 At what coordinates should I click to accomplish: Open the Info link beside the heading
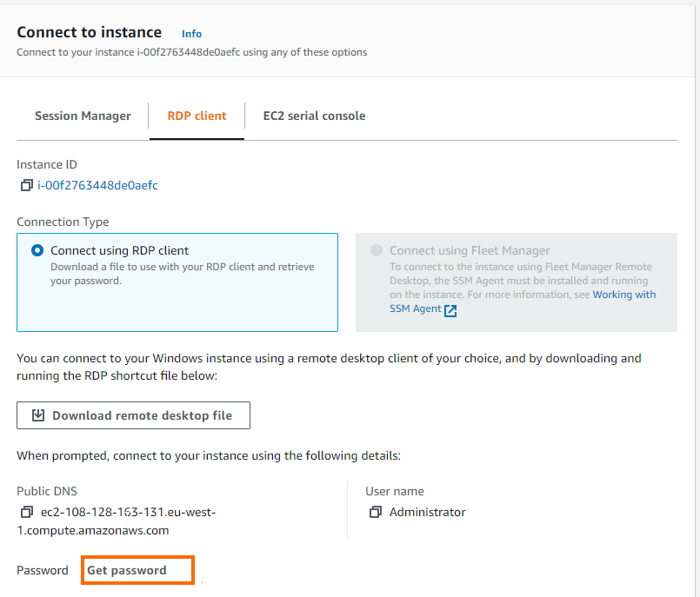[191, 34]
